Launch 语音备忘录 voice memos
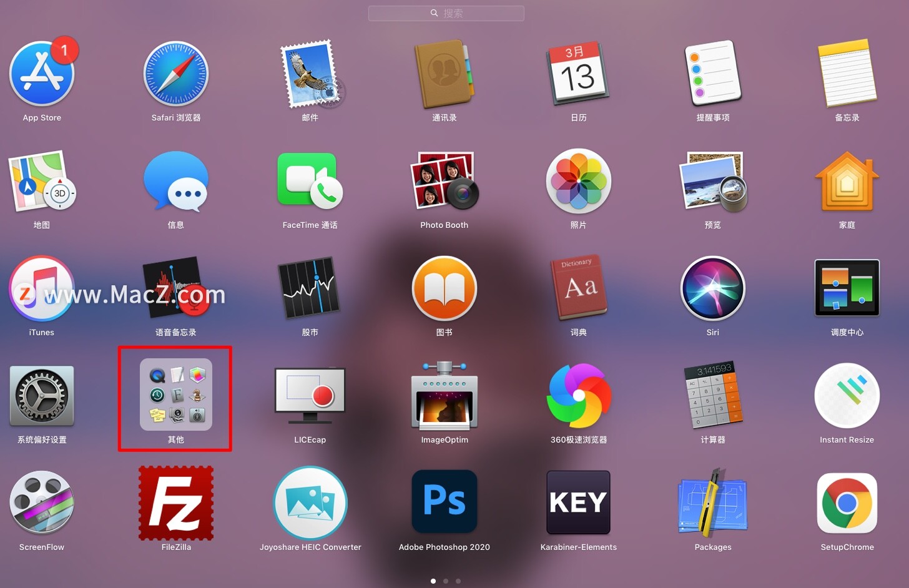The width and height of the screenshot is (909, 588). [176, 288]
